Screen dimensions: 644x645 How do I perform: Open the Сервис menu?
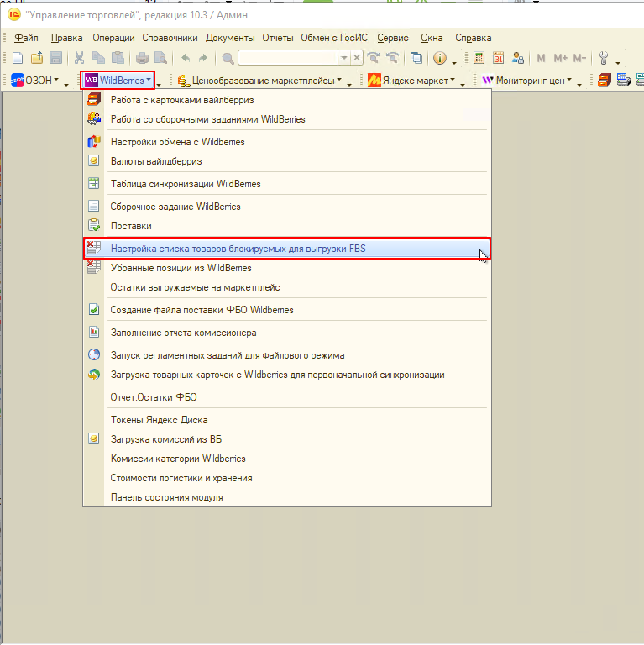(393, 38)
